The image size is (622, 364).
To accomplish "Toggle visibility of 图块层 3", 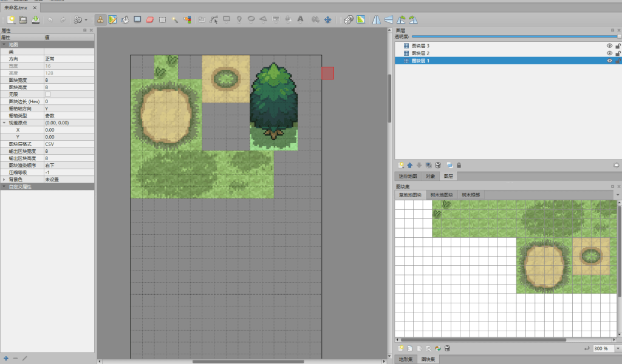I will coord(609,45).
